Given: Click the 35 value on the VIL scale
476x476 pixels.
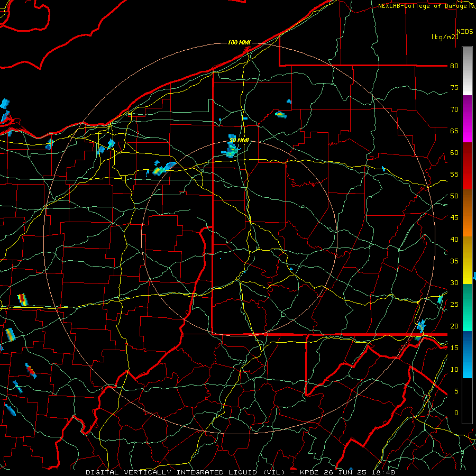Looking at the screenshot, I should coord(454,261).
